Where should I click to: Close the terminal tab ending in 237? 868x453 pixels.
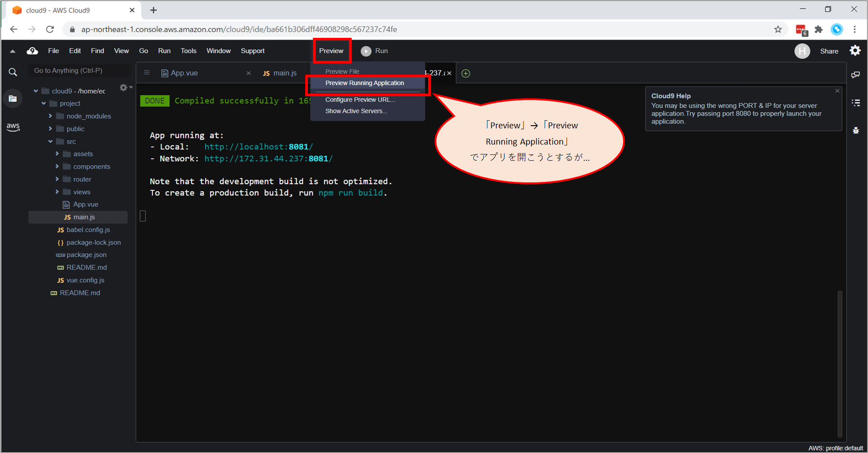pos(449,73)
